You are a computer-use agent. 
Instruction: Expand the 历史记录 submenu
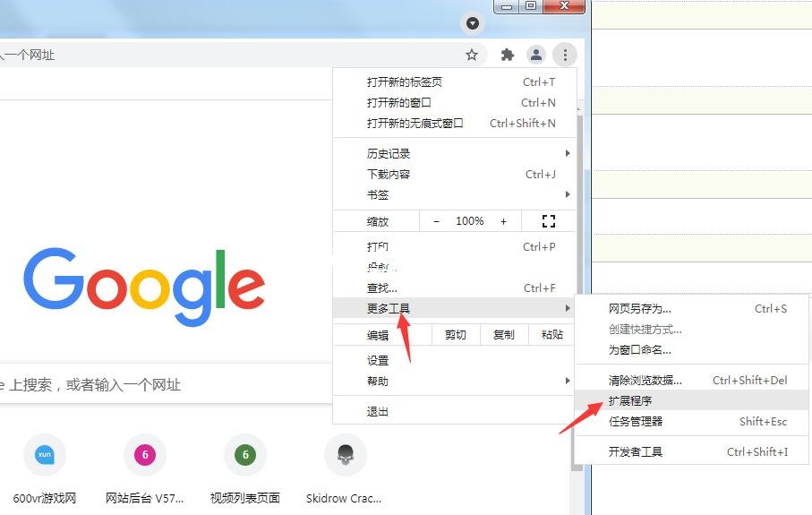tap(454, 153)
